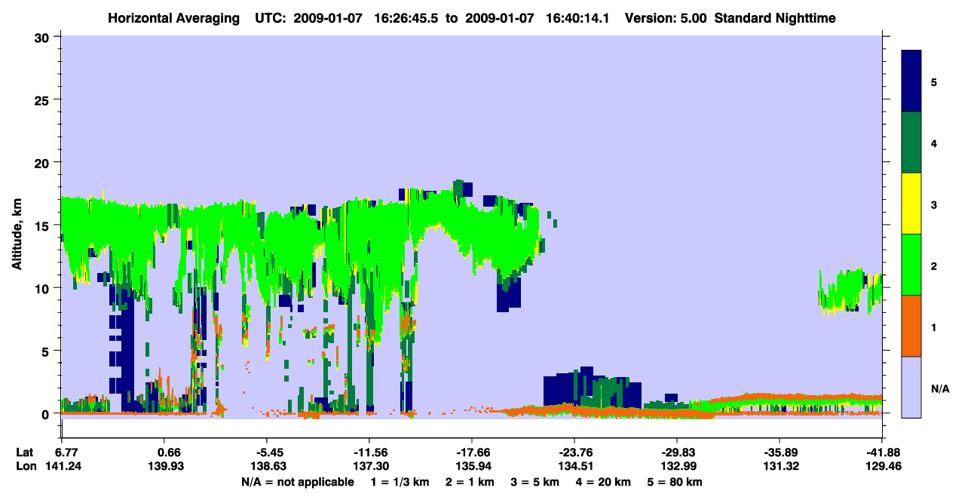Screen dimensions: 980x503
Task: Click the latitude value -17.66
Action: click(x=471, y=452)
